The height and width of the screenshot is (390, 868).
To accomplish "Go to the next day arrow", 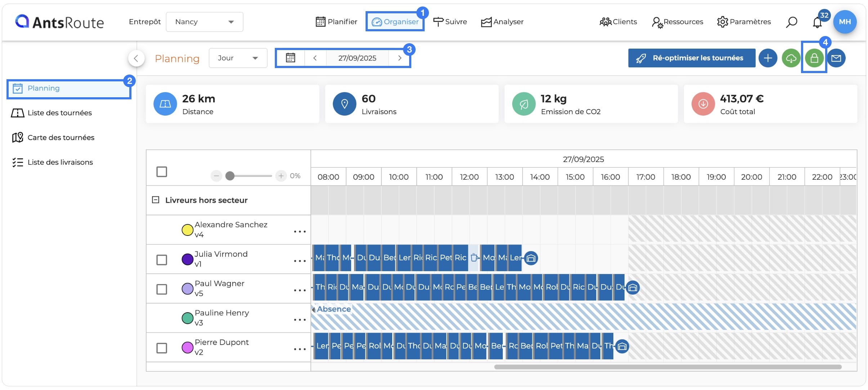I will coord(399,58).
